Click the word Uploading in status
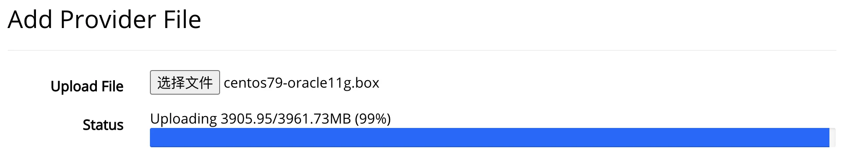The height and width of the screenshot is (163, 868). coord(183,119)
